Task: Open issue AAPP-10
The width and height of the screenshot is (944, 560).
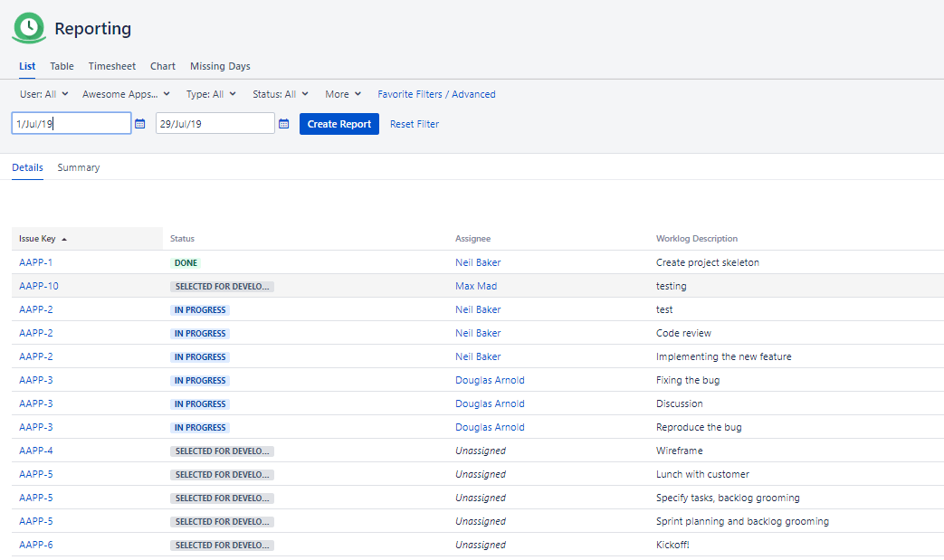Action: tap(39, 286)
